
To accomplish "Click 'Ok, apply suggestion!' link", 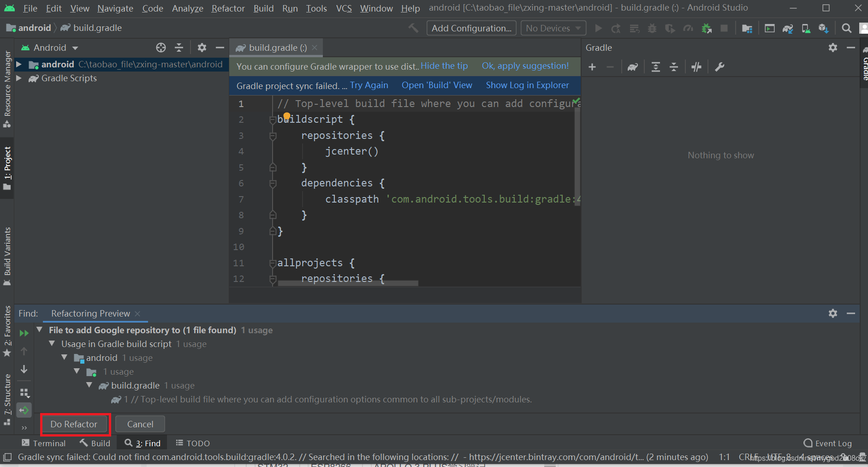I will pos(525,66).
